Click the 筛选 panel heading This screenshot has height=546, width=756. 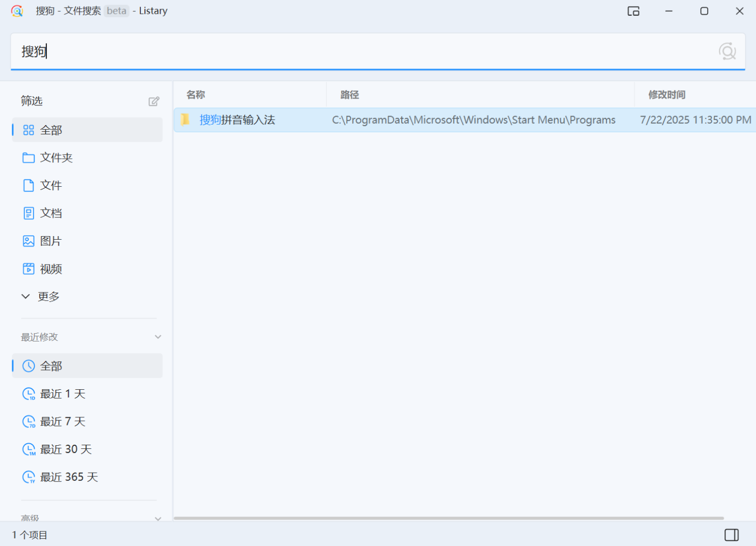[x=32, y=101]
